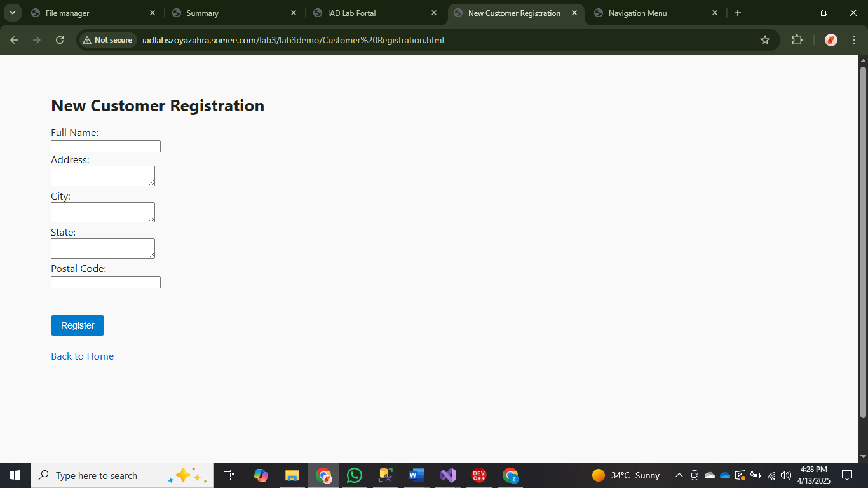868x488 pixels.
Task: Close the IAD Lab Portal tab
Action: pos(434,13)
